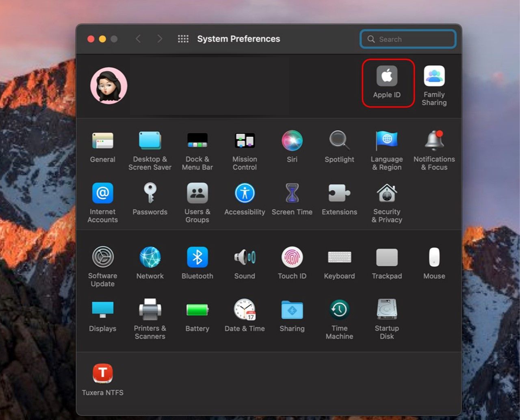520x420 pixels.
Task: Click the user profile avatar picture
Action: coord(108,86)
